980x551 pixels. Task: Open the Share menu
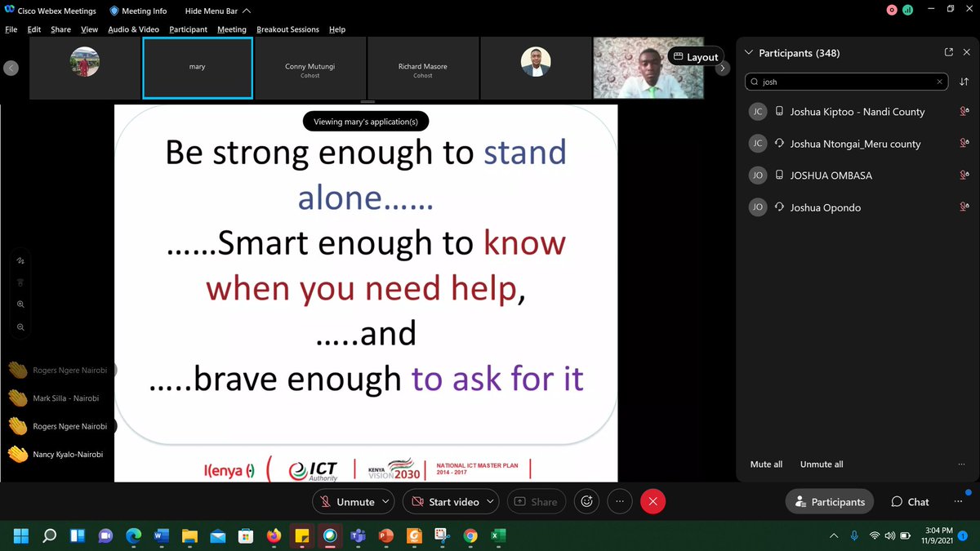(60, 29)
